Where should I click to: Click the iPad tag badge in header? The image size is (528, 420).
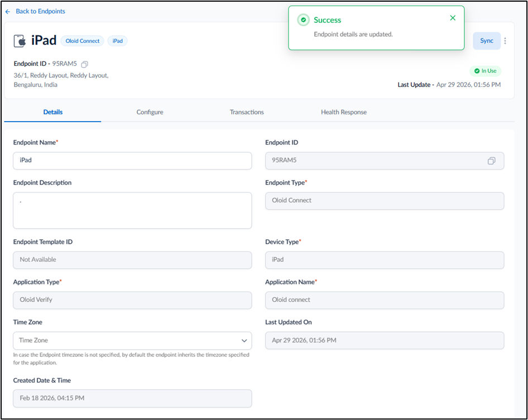click(118, 41)
